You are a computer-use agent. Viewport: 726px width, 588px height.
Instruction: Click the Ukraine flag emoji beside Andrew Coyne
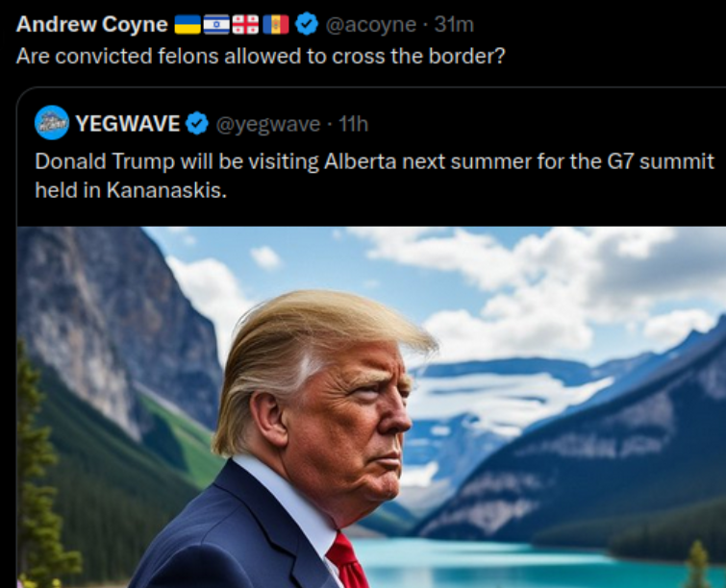pos(188,25)
